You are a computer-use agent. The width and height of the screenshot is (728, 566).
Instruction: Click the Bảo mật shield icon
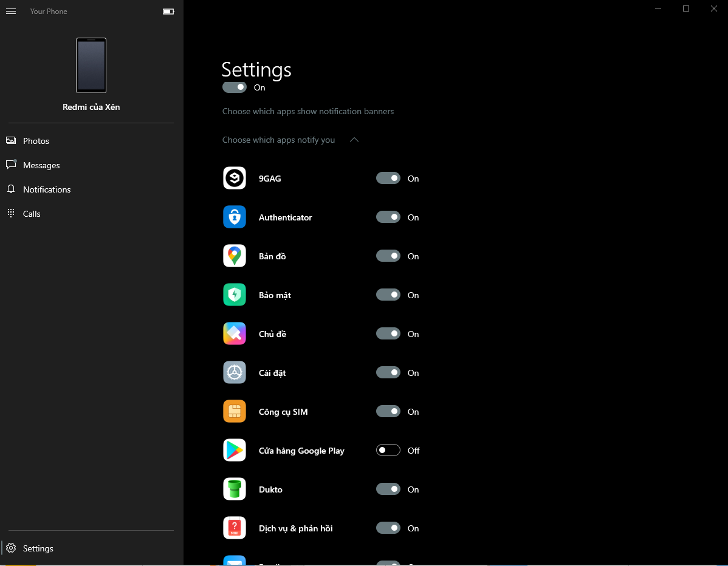(235, 295)
